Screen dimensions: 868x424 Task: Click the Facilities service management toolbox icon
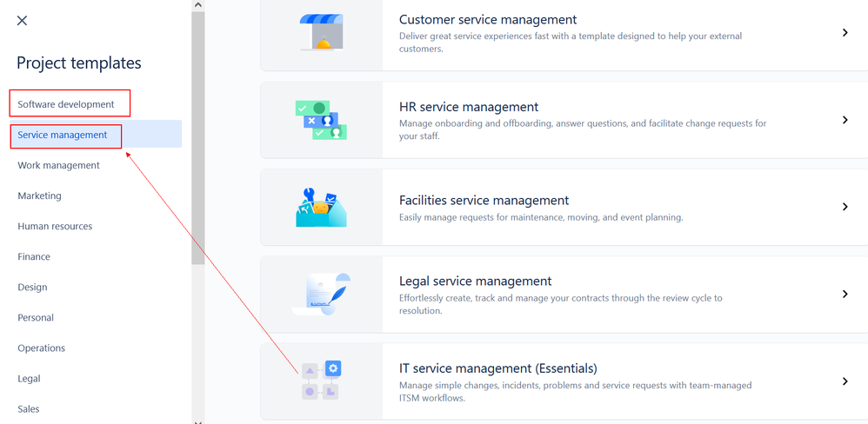[x=321, y=208]
